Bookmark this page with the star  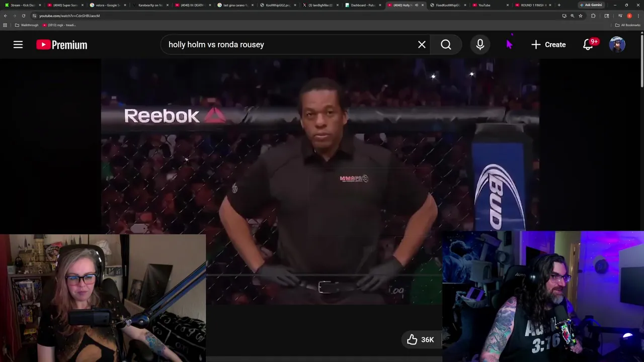point(581,16)
